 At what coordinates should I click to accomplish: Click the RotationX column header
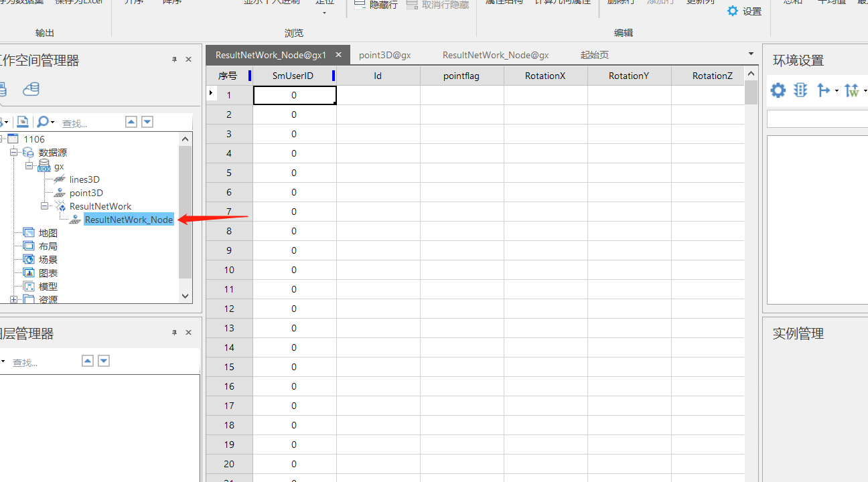(545, 76)
